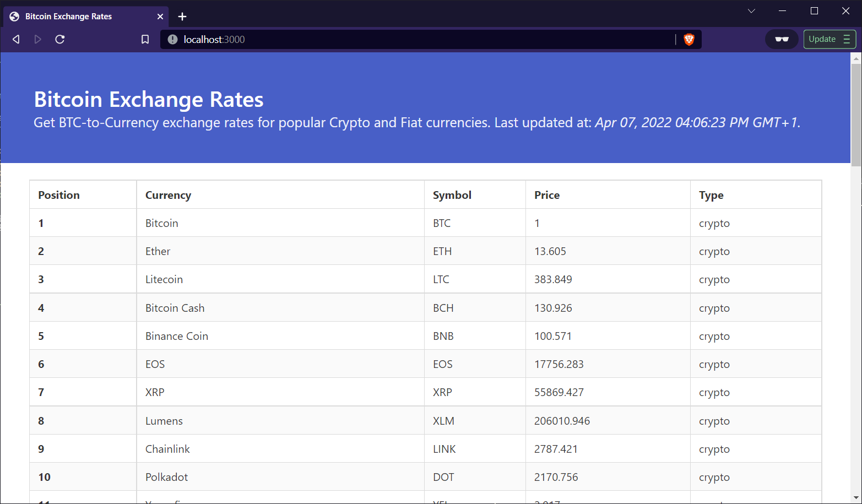
Task: Reload the current page
Action: click(x=60, y=39)
